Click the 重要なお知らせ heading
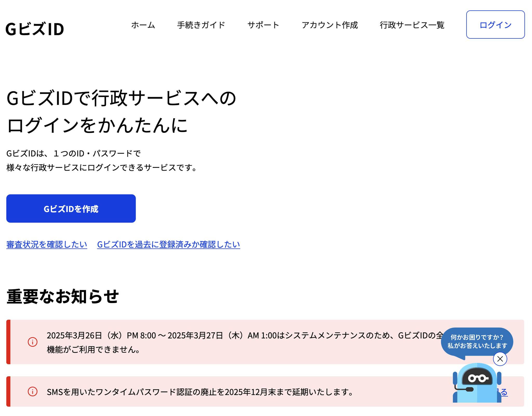The width and height of the screenshot is (532, 416). pos(63,296)
